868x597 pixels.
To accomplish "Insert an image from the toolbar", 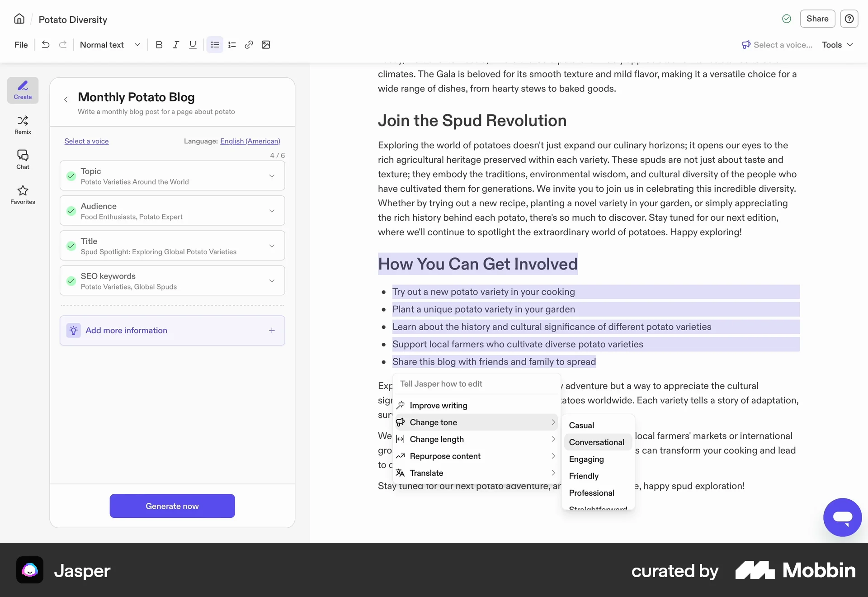I will pos(266,45).
